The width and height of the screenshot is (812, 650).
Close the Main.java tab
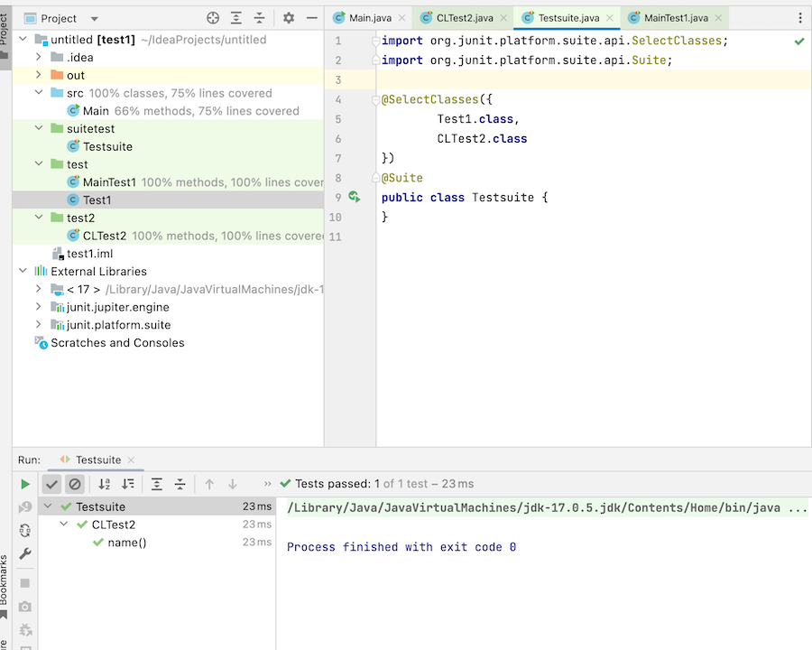401,18
